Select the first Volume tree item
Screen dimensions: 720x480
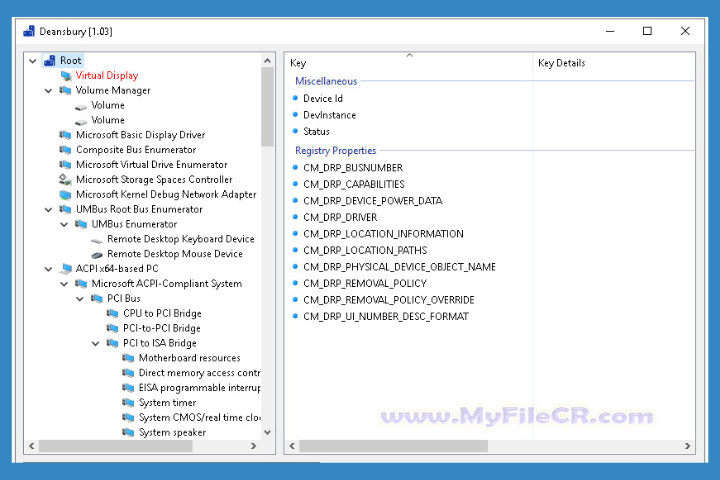(107, 105)
